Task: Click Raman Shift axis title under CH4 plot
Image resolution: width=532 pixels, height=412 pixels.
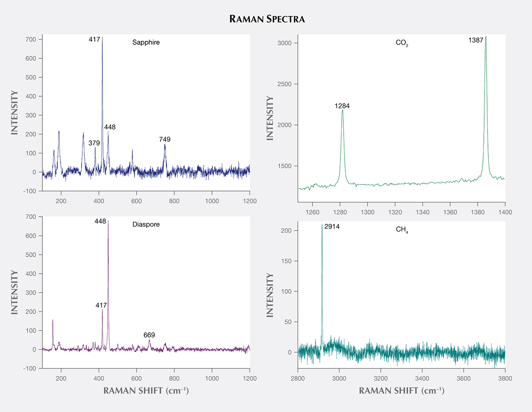Action: [x=401, y=391]
